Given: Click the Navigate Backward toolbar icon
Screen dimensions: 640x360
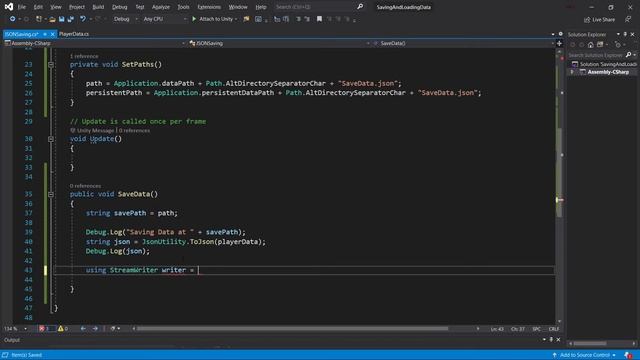Looking at the screenshot, I should click(x=13, y=19).
